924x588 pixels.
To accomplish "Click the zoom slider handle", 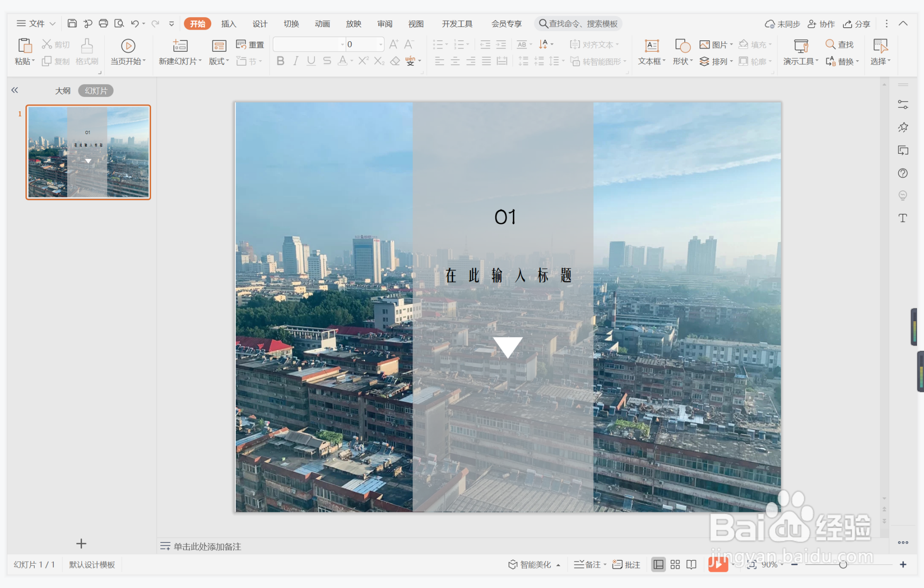I will click(843, 564).
